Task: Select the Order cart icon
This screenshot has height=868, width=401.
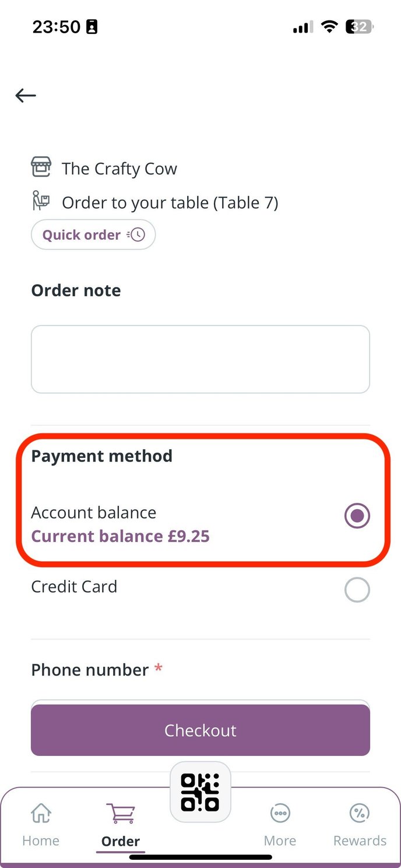Action: click(x=120, y=812)
